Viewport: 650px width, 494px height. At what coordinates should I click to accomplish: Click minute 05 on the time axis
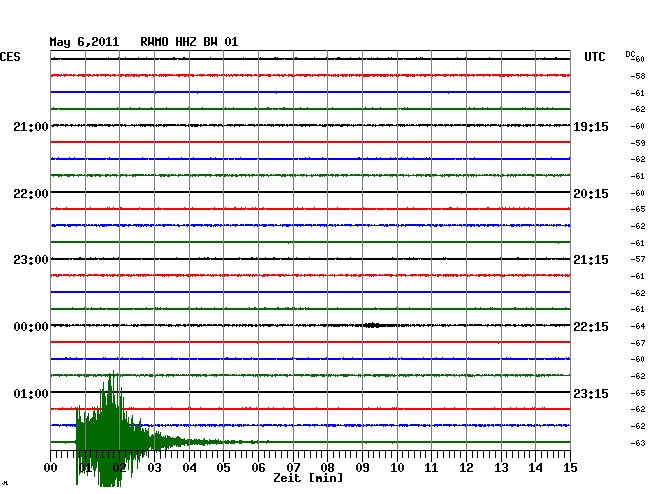coord(223,468)
